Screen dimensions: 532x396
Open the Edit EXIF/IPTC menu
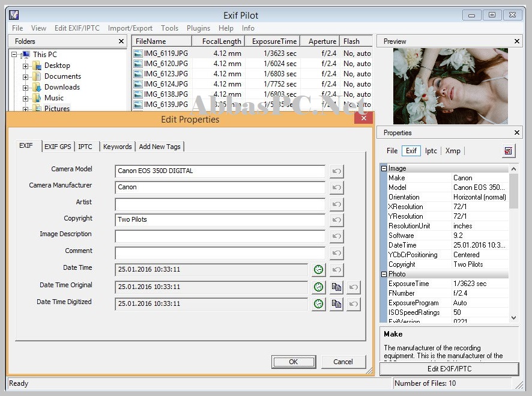tap(77, 28)
